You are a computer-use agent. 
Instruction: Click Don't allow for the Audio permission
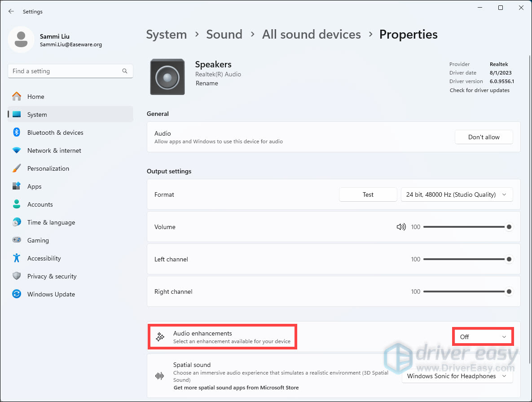click(484, 137)
